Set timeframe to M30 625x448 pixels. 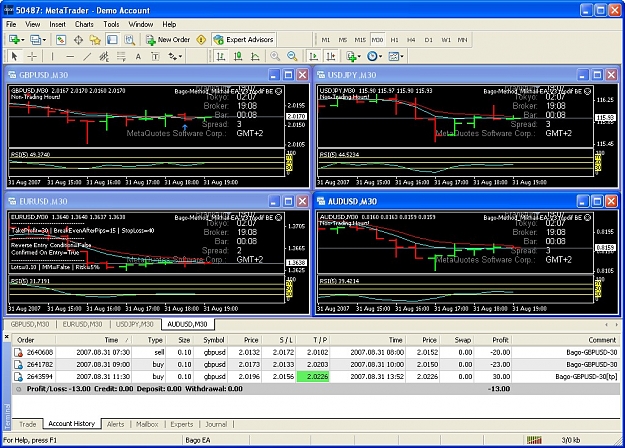coord(377,40)
